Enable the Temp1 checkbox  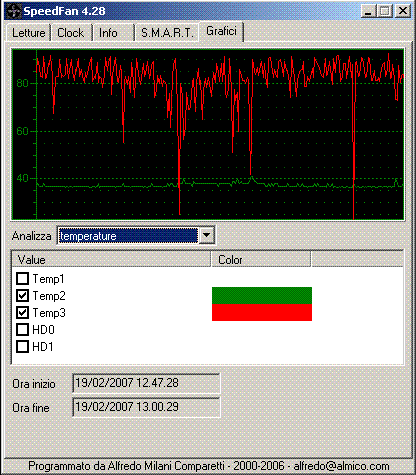click(23, 278)
